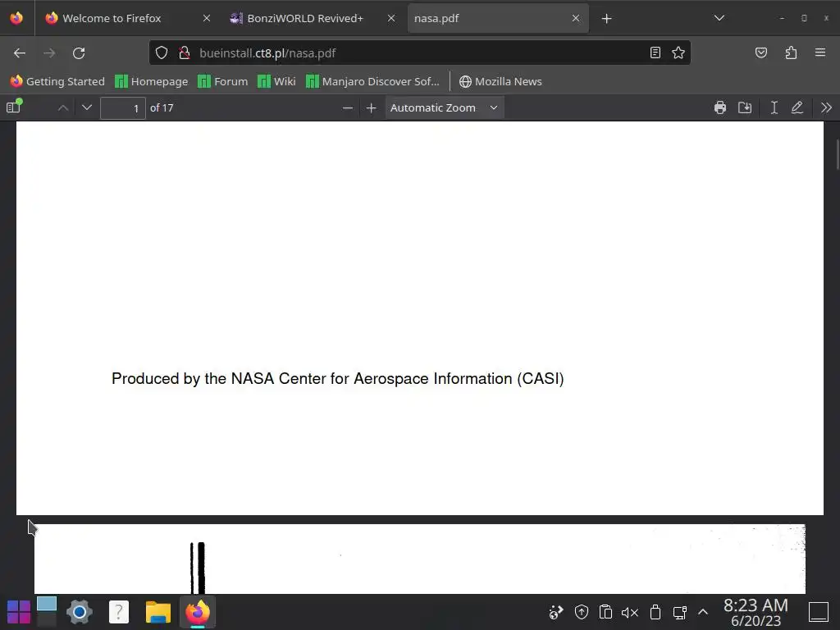Toggle muted audio volume tray icon

pyautogui.click(x=629, y=612)
